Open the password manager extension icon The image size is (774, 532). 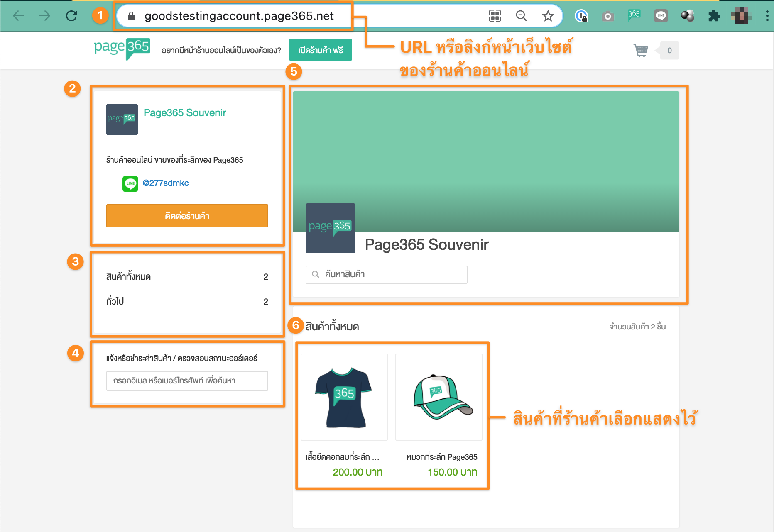(581, 16)
